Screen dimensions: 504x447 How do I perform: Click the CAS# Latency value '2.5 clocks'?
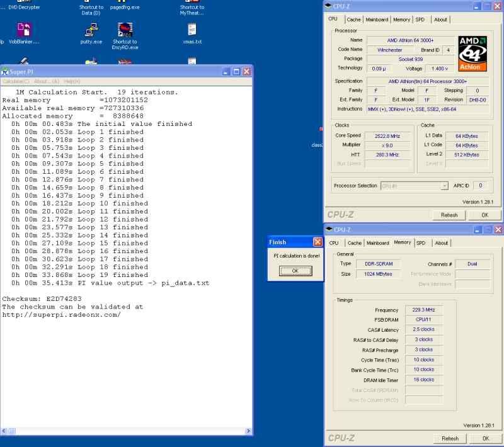[423, 329]
